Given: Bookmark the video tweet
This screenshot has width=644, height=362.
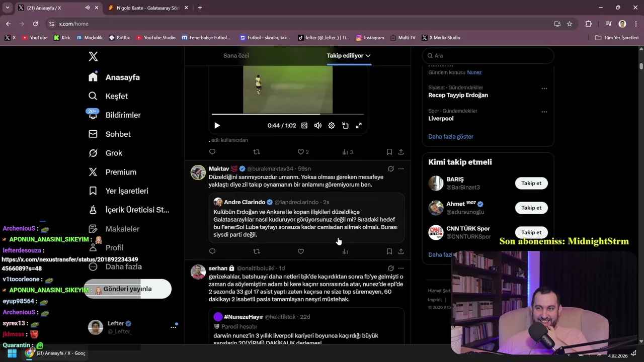Looking at the screenshot, I should [x=389, y=152].
